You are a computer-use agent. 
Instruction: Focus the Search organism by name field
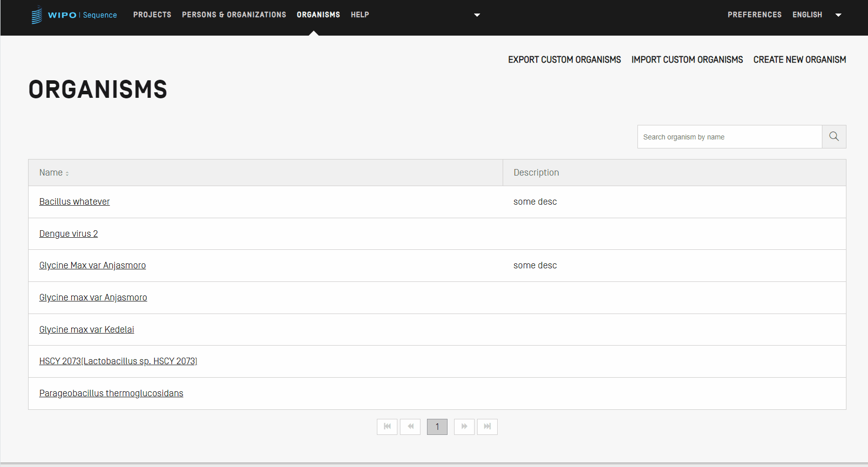(x=730, y=137)
